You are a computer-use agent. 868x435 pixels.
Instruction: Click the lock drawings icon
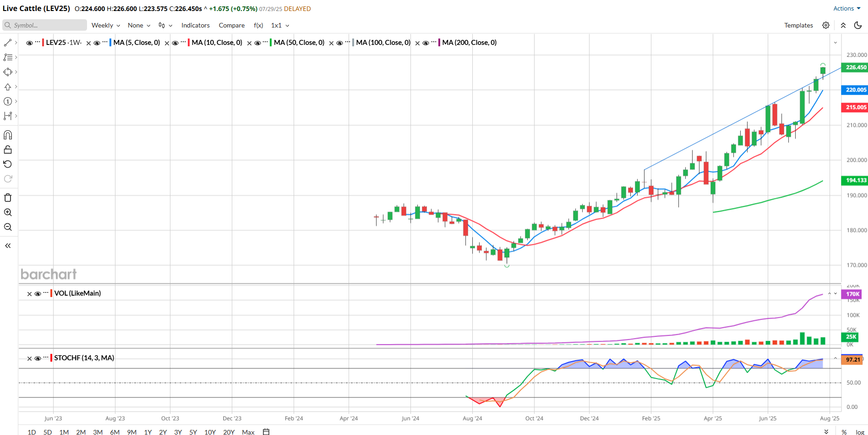pos(8,150)
